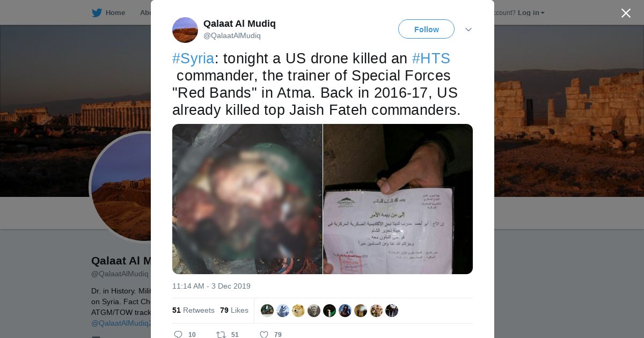Follow Qalaat Al Mudiq
This screenshot has height=338, width=644.
pyautogui.click(x=426, y=29)
